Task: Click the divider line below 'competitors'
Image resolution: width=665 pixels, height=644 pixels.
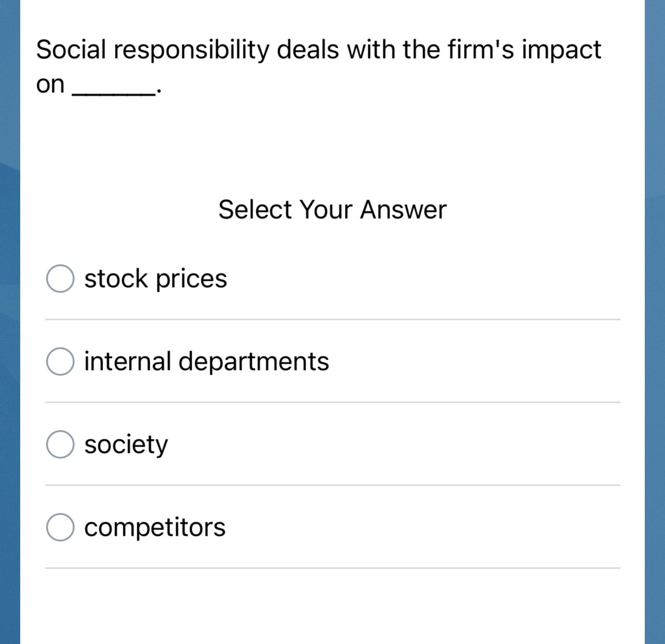Action: 332,568
